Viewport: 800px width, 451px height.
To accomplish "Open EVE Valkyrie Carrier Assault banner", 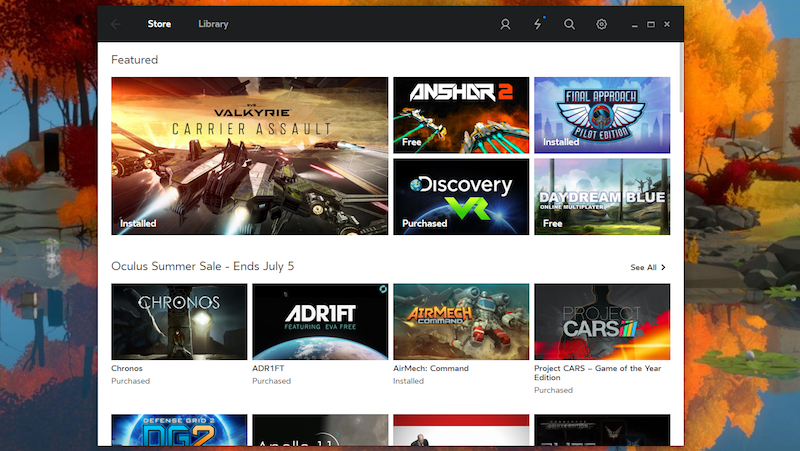I will click(249, 156).
